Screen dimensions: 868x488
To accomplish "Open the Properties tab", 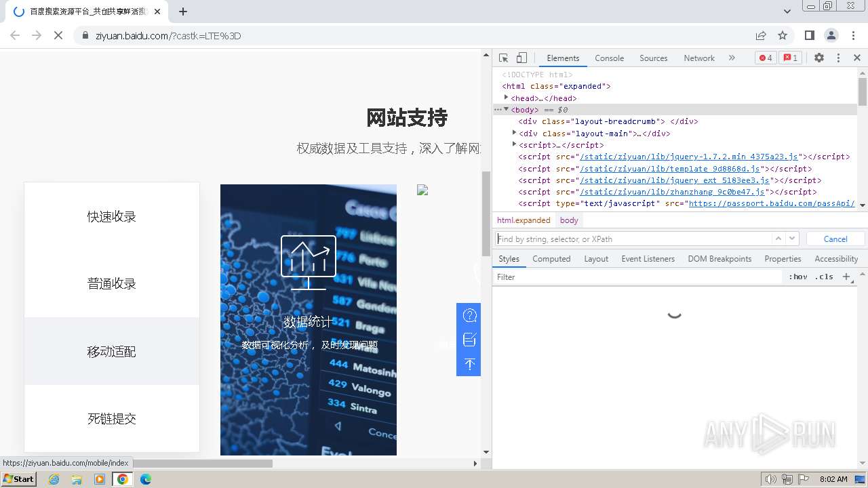I will (783, 259).
